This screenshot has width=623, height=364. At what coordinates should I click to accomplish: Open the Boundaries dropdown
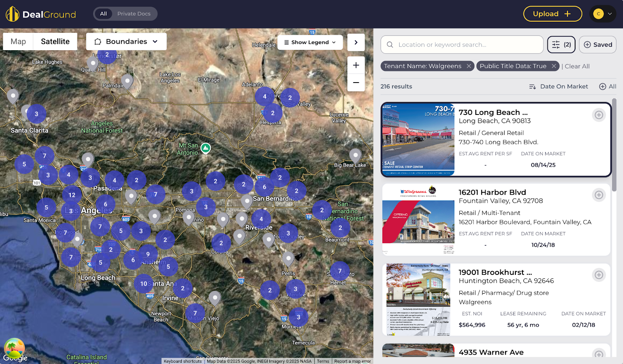click(126, 41)
